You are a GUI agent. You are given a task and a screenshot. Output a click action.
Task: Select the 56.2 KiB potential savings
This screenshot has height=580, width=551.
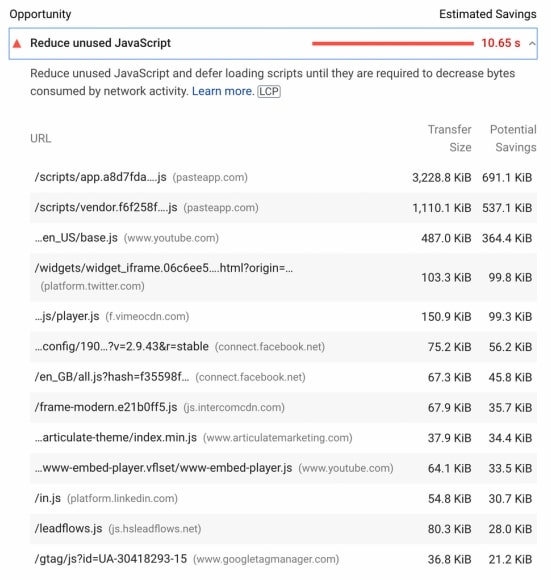coord(510,347)
